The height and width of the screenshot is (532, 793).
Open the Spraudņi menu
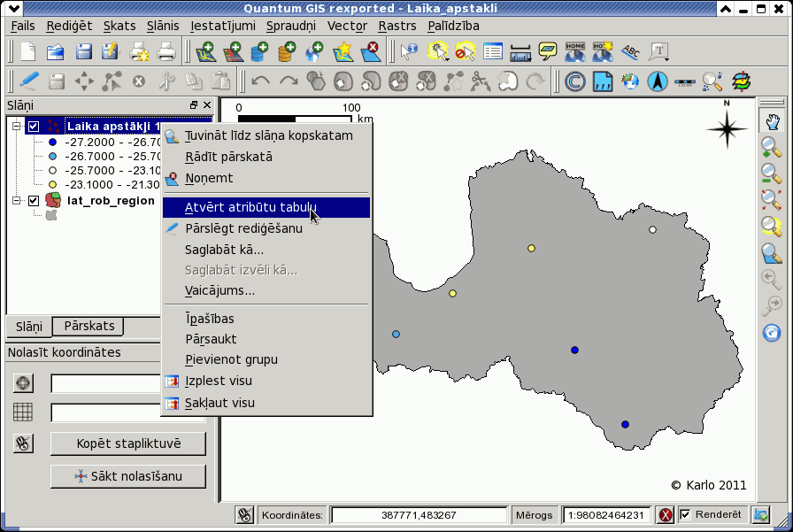[x=291, y=26]
